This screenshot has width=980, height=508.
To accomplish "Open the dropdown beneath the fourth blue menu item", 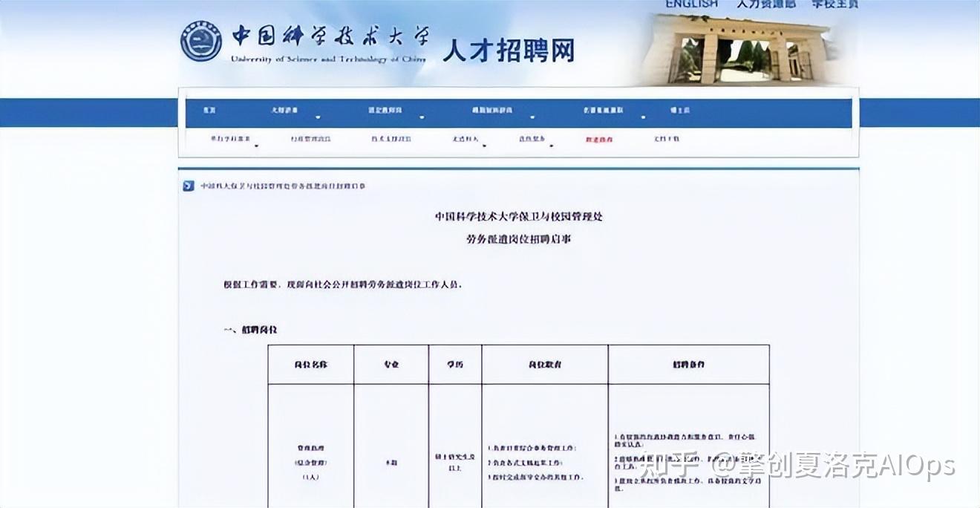I will pos(531,117).
